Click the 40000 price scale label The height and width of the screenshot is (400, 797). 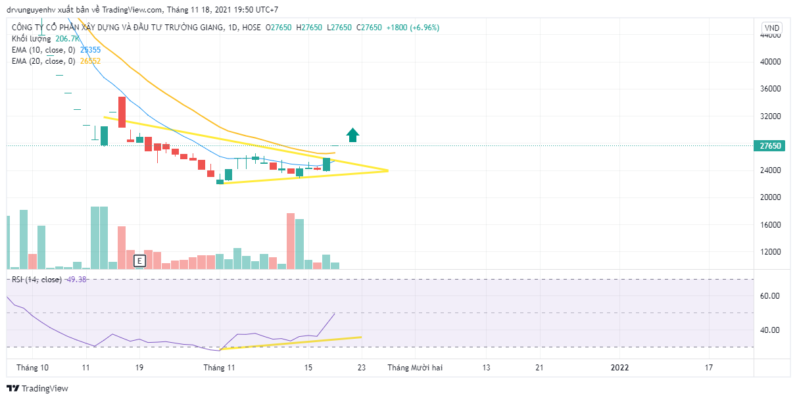[x=770, y=62]
